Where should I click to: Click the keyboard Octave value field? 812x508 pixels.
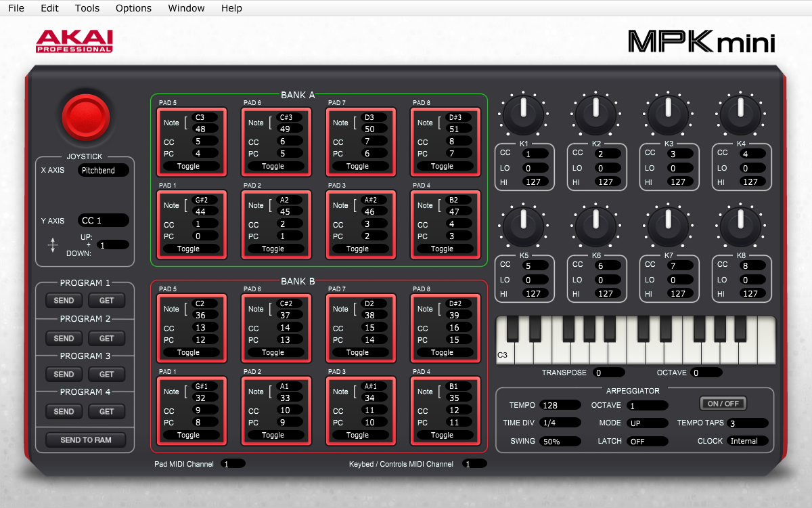click(x=706, y=373)
